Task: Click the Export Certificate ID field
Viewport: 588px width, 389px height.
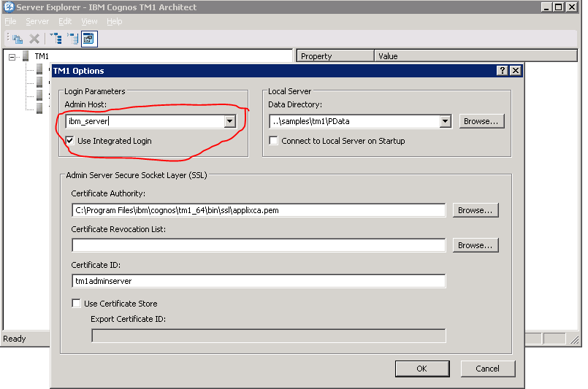Action: coord(269,336)
